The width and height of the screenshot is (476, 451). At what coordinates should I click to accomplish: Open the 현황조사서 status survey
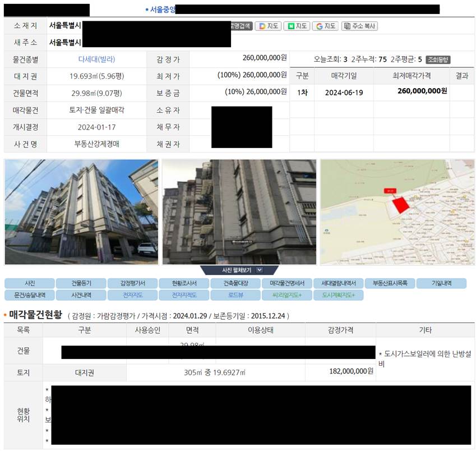click(184, 283)
